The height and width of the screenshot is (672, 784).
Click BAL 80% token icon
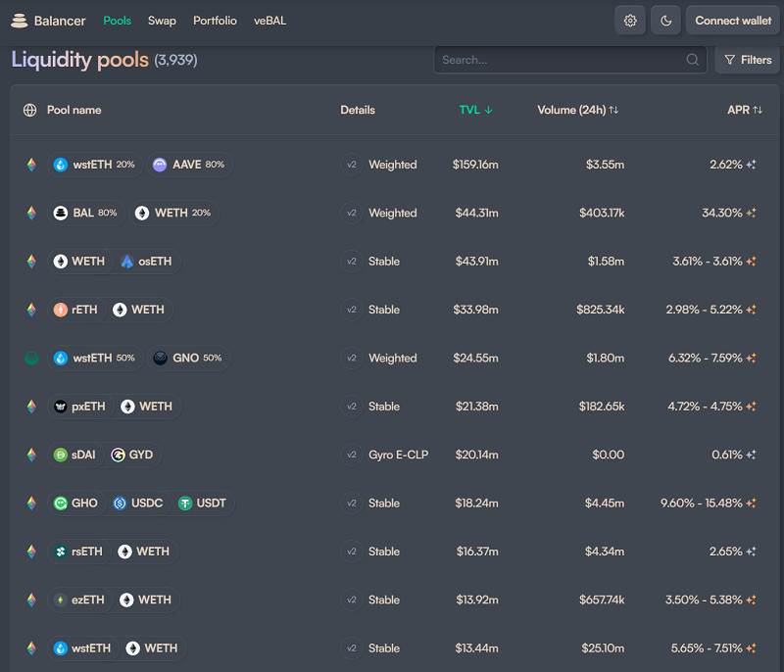[x=61, y=213]
